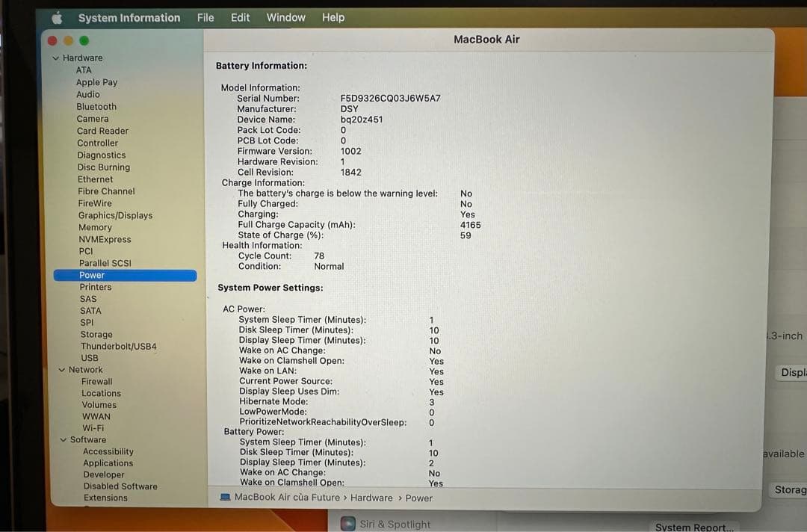This screenshot has width=807, height=532.
Task: Open the Help menu
Action: click(x=333, y=17)
